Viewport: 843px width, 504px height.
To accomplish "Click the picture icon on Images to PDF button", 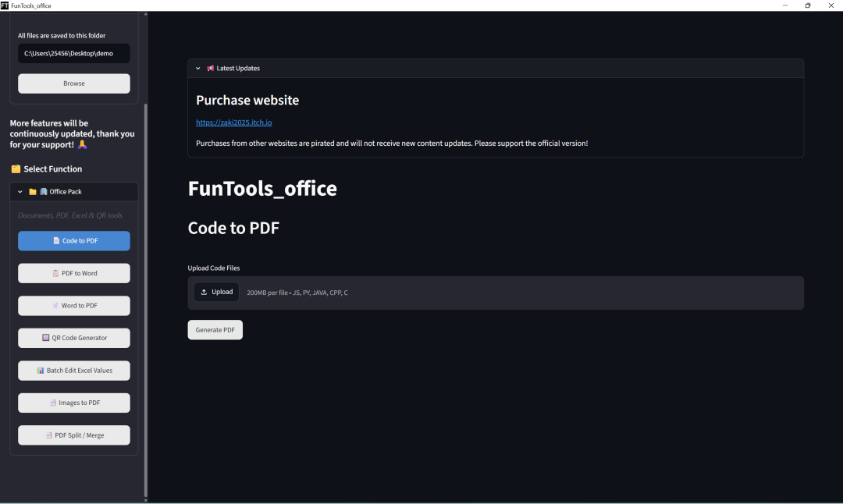I will (53, 403).
